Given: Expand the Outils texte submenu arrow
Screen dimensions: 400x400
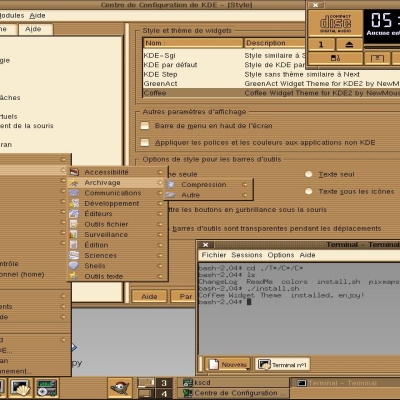Looking at the screenshot, I should 160,276.
